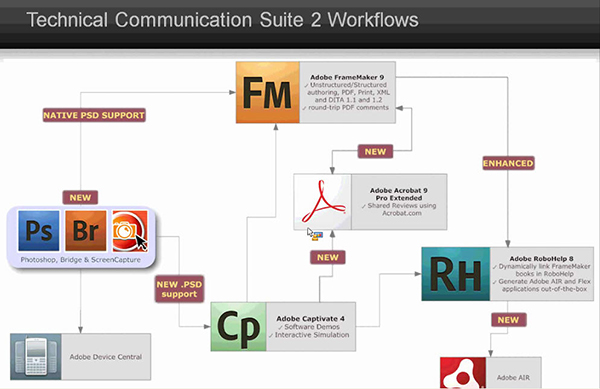The image size is (600, 389).
Task: Click NEW badge below RoboHelp box
Action: (509, 320)
